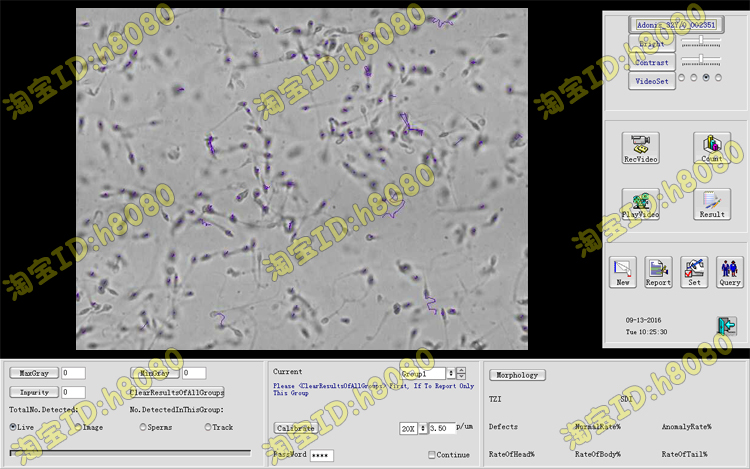Click the Impurity button

click(x=34, y=392)
